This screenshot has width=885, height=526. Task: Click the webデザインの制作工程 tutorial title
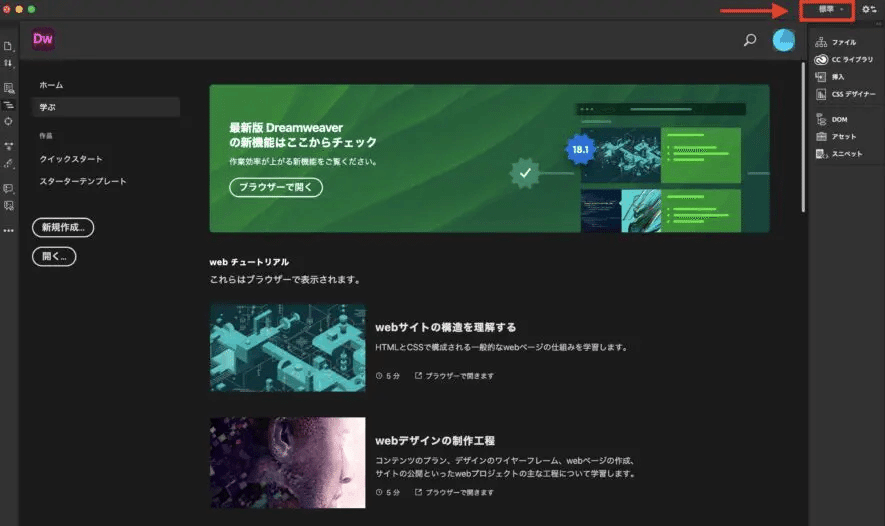point(435,441)
